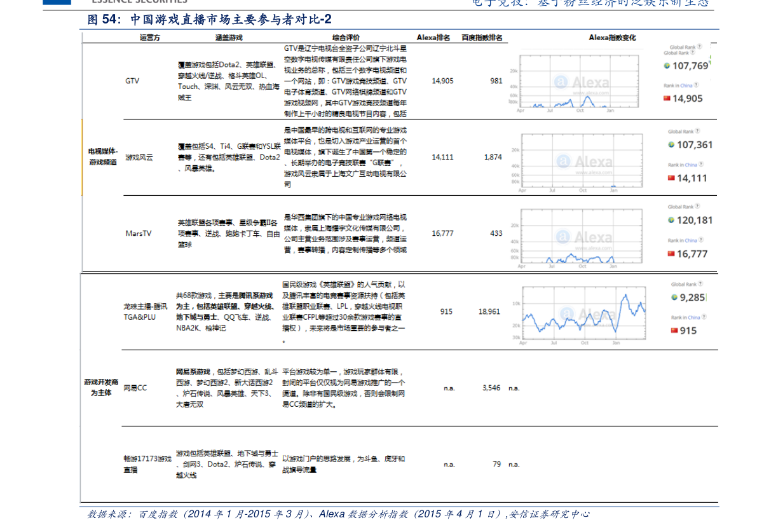Image resolution: width=757 pixels, height=532 pixels.
Task: Open the Alexa traffic chart in the GTV row
Action: point(575,83)
